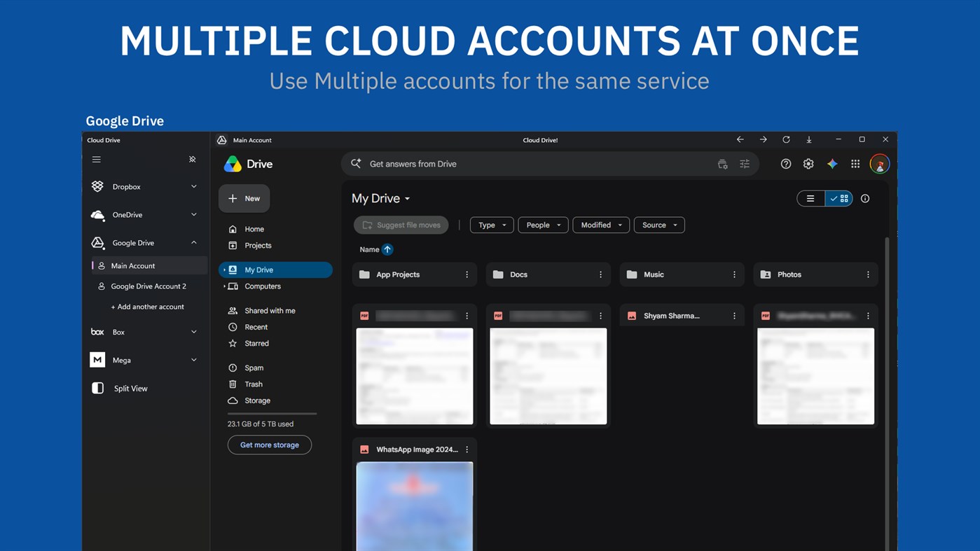The image size is (980, 551).
Task: Open the My Drive title dropdown
Action: [x=381, y=199]
